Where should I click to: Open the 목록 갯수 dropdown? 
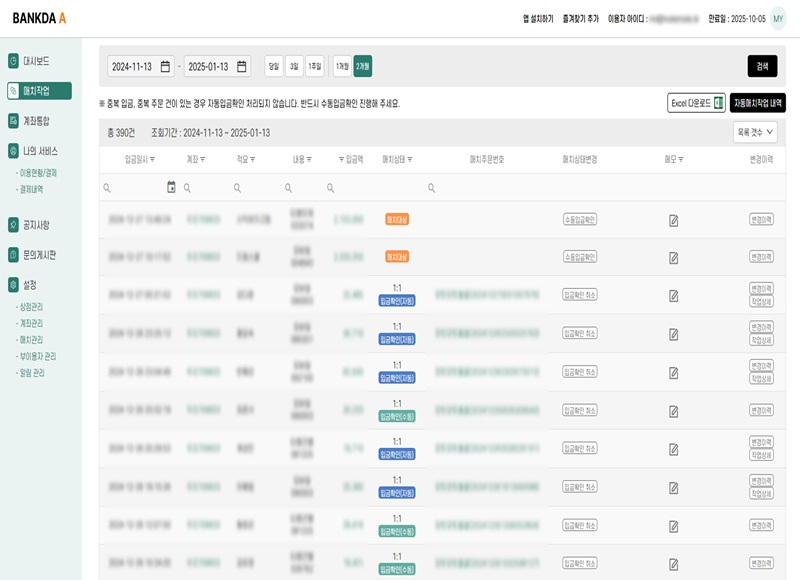click(755, 132)
